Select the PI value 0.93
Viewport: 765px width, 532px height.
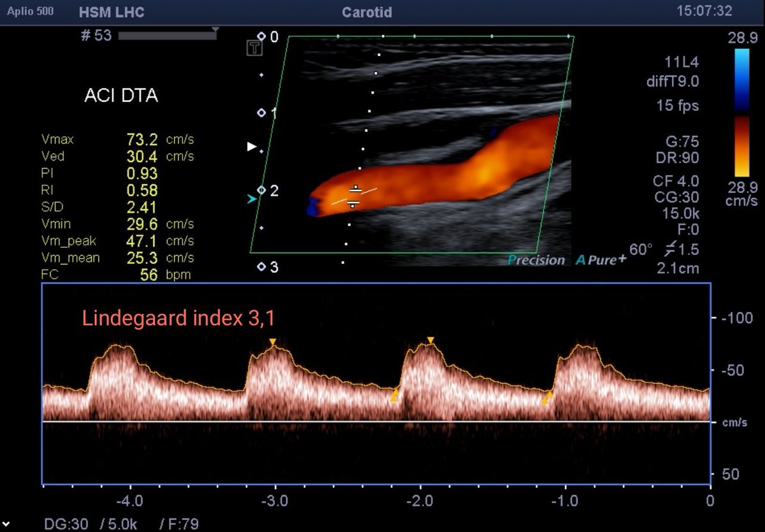pos(142,173)
